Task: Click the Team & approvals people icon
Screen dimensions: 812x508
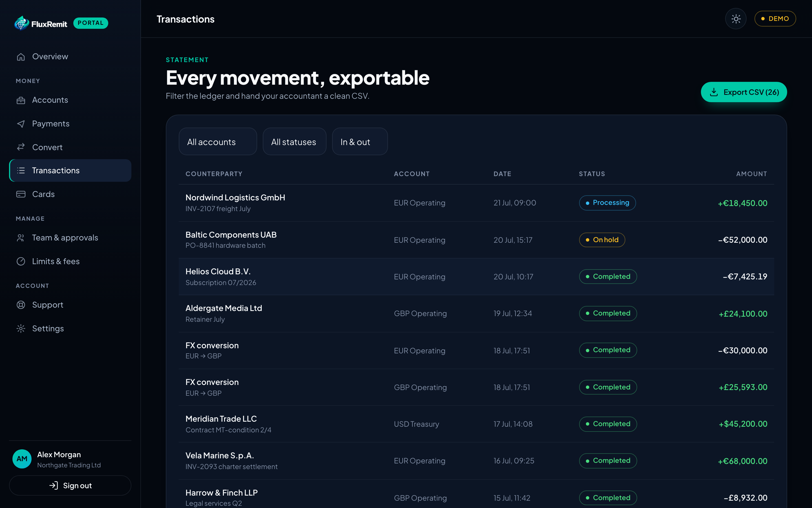Action: coord(21,238)
